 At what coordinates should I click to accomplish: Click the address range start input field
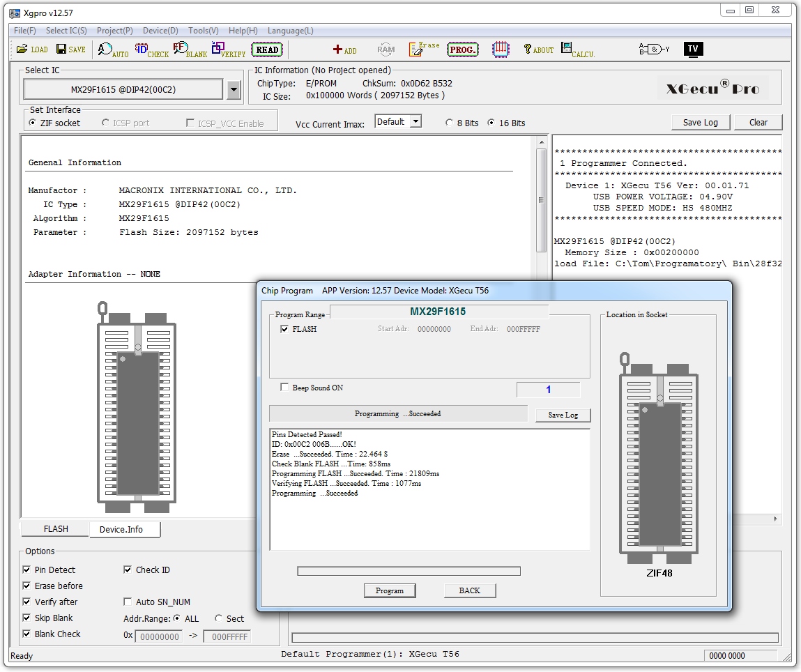coord(159,636)
